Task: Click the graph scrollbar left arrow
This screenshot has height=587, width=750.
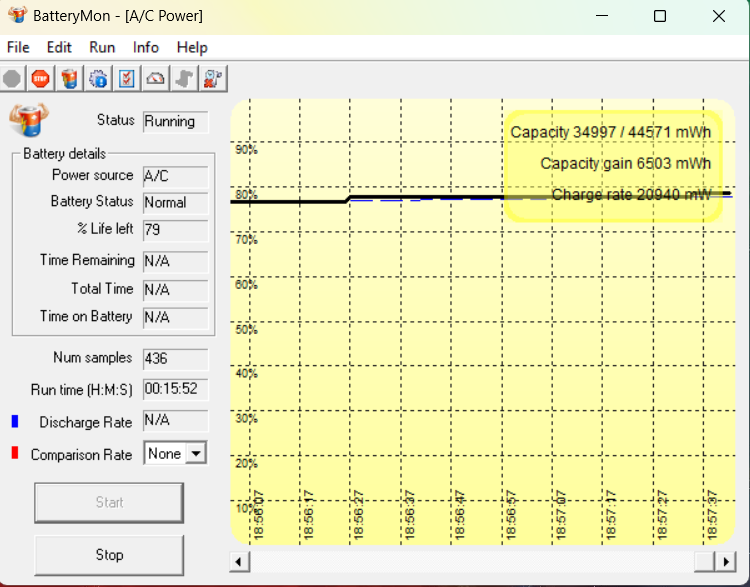Action: 240,561
